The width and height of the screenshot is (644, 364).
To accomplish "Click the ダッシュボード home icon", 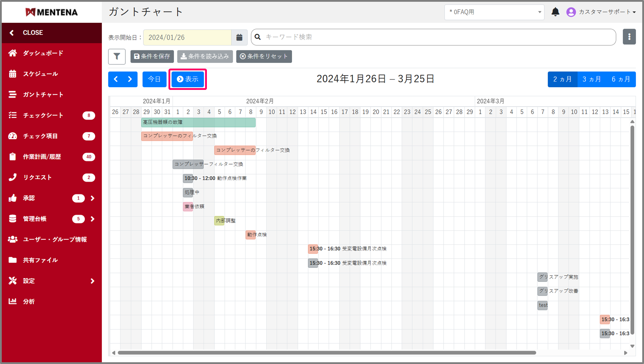I will [x=12, y=53].
